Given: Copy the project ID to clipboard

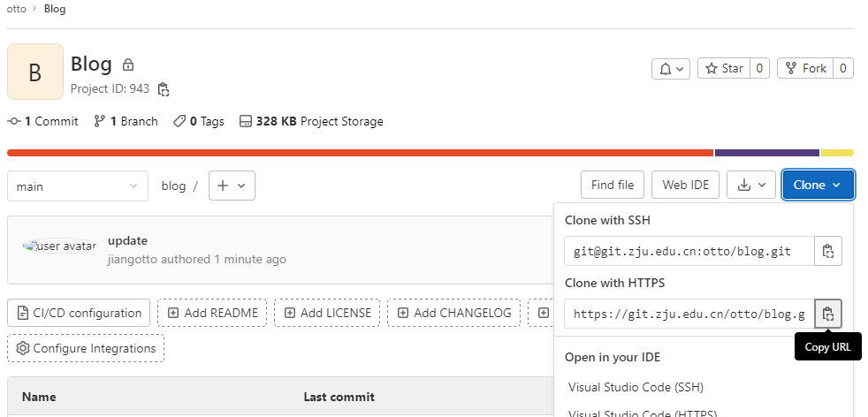Looking at the screenshot, I should coord(163,89).
